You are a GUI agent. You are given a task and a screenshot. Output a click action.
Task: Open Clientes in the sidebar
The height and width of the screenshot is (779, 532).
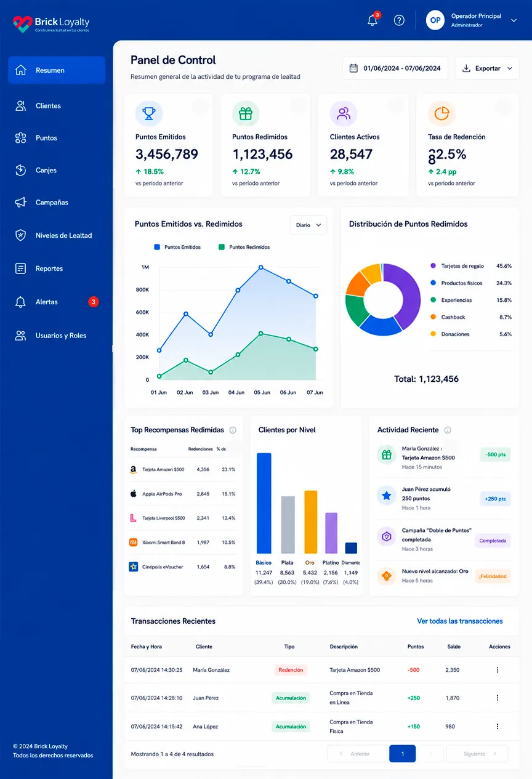click(x=57, y=106)
